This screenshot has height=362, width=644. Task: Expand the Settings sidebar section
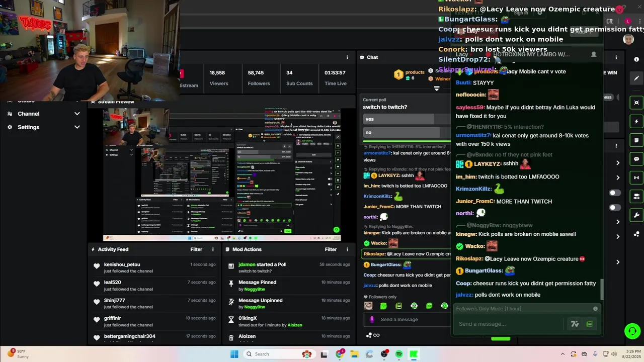point(43,127)
